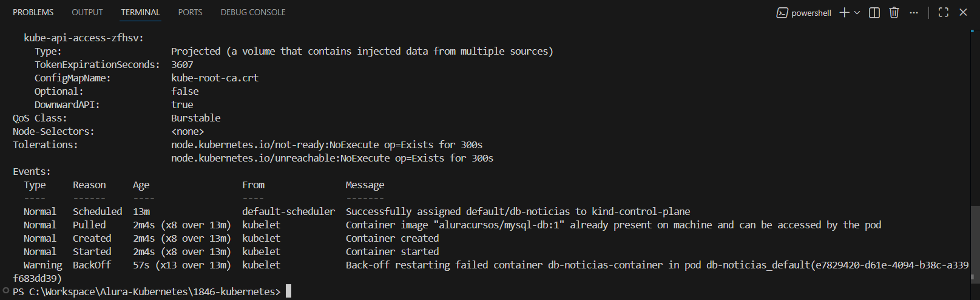Kill terminal using the trash icon
Viewport: 980px width, 300px height.
[894, 13]
